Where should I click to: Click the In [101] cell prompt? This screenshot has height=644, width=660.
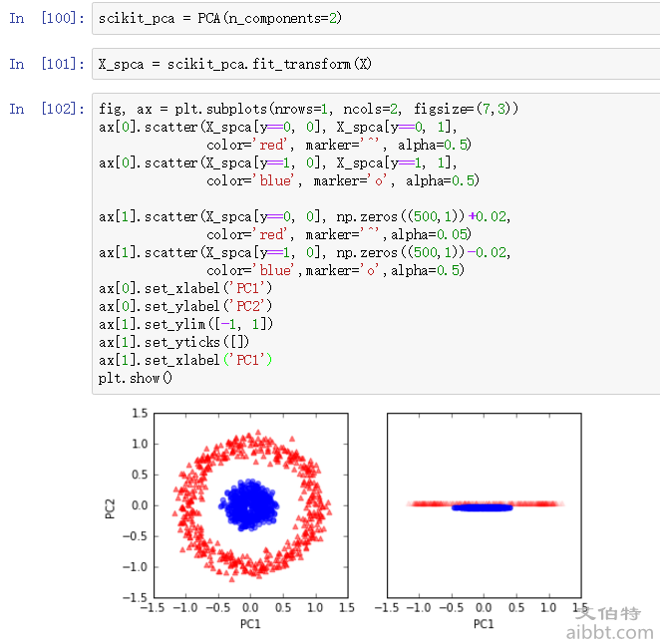click(47, 64)
